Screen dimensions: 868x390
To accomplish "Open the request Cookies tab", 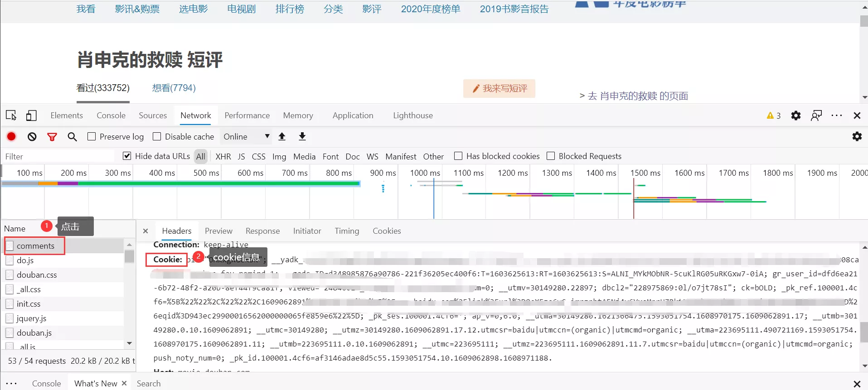I will [x=387, y=231].
